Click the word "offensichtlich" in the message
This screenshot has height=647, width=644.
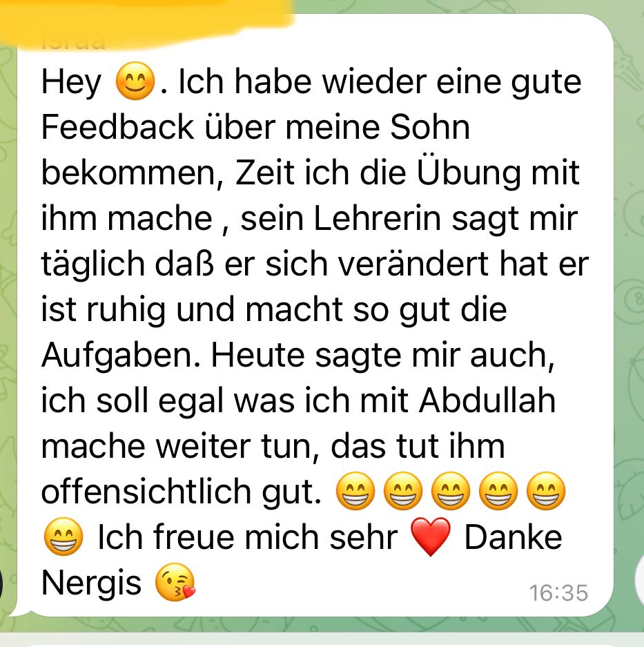pyautogui.click(x=146, y=492)
